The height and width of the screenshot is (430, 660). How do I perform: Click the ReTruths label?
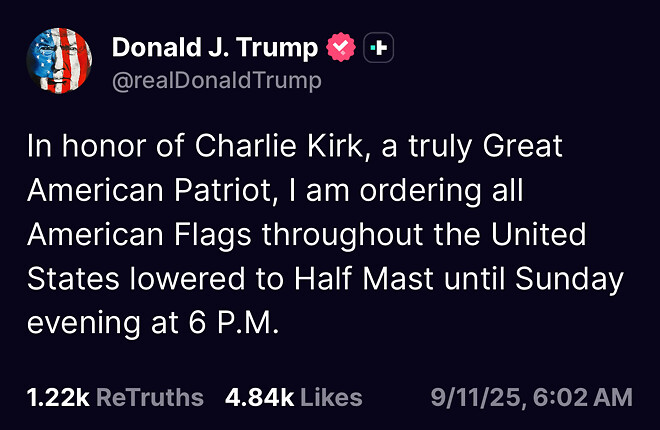pos(150,398)
